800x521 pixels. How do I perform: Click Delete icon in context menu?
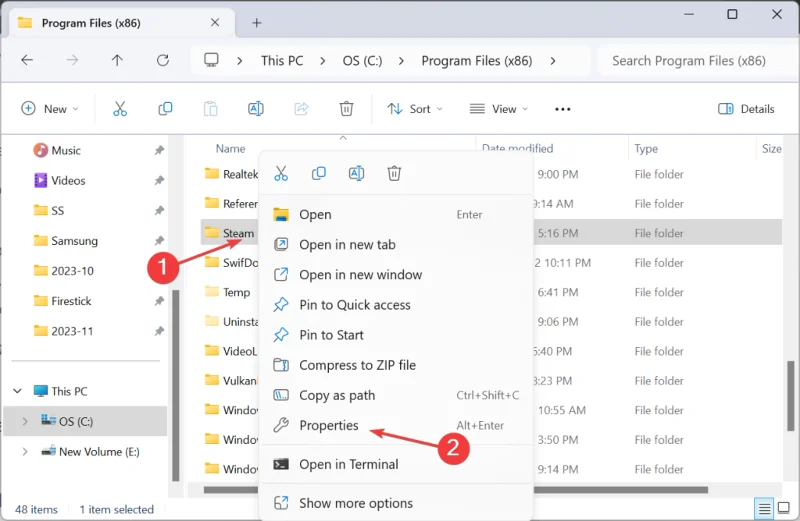tap(394, 173)
